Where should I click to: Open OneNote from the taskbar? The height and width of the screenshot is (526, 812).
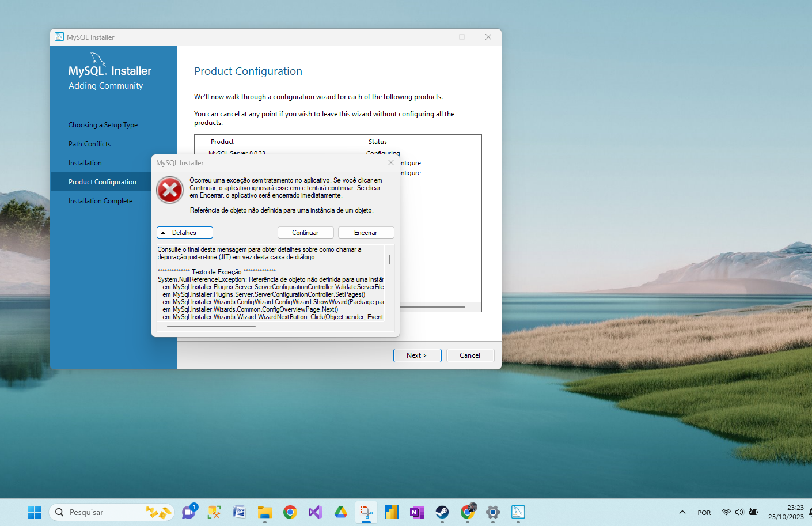(x=417, y=512)
